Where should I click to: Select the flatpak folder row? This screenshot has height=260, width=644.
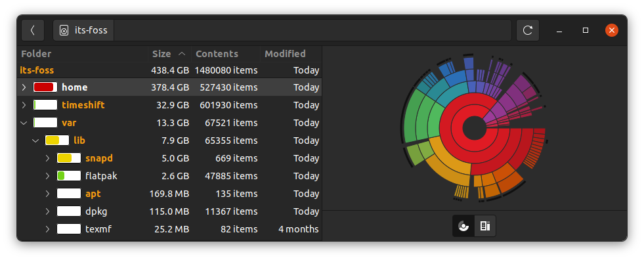pyautogui.click(x=169, y=176)
